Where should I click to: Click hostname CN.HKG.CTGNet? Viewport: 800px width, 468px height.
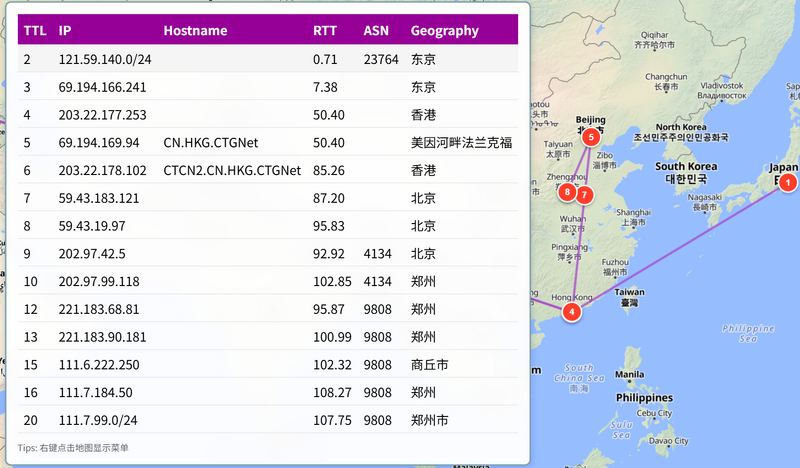click(211, 142)
